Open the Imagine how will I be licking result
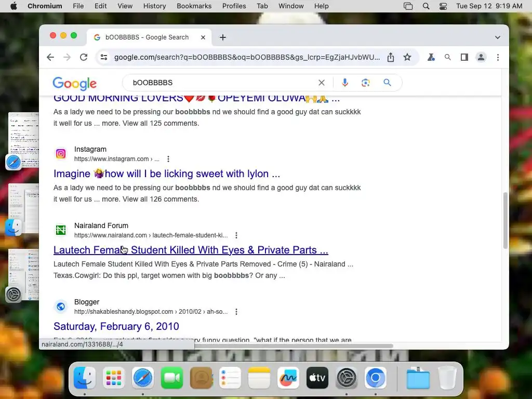 click(167, 174)
